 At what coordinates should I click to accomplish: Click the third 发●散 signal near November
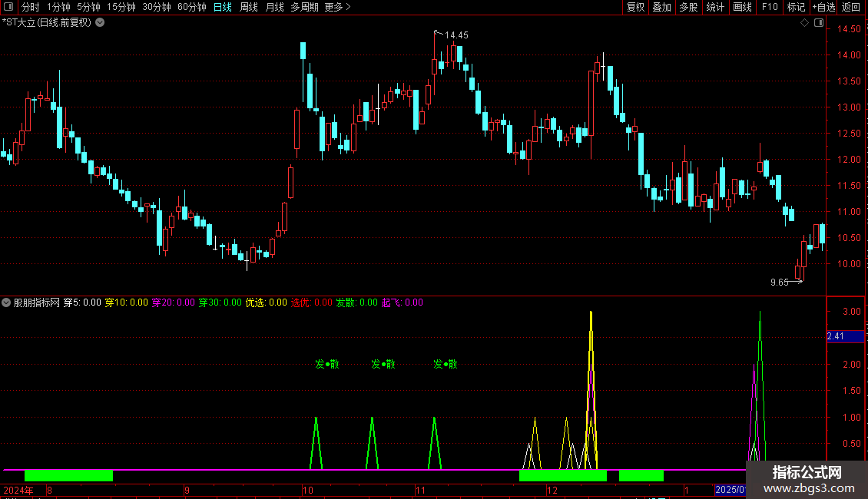pos(446,364)
